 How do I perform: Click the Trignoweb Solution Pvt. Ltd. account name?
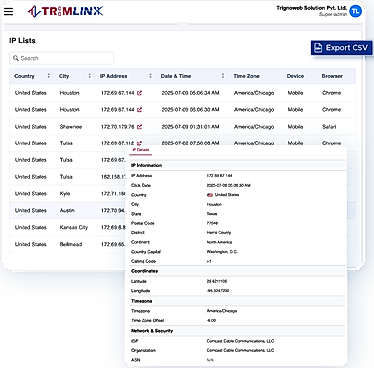click(312, 8)
